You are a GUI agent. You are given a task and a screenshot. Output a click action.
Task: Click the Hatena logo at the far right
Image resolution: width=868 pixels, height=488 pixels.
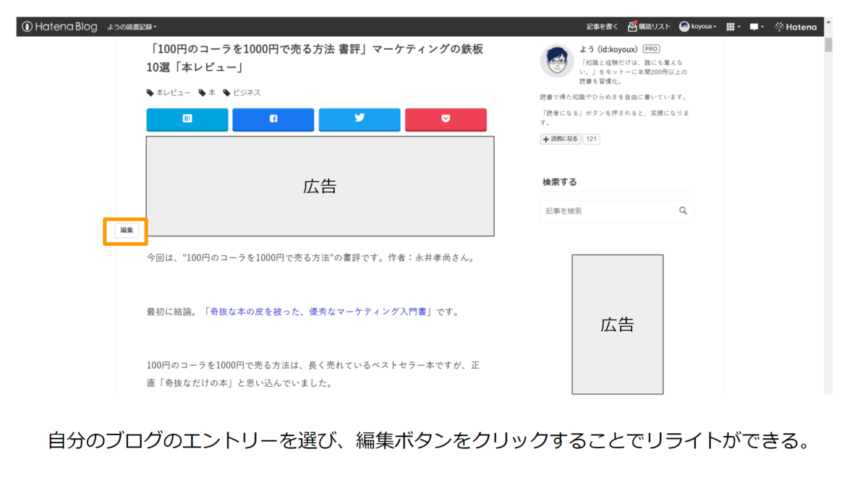(796, 27)
